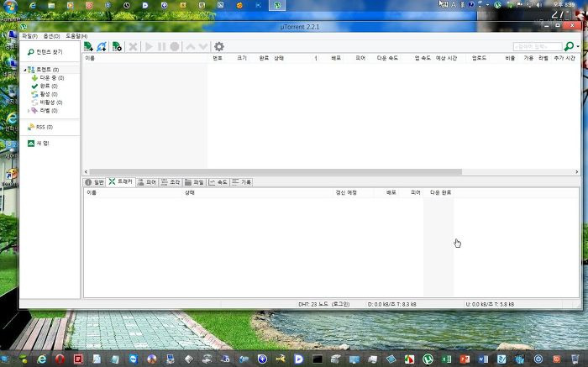588x367 pixels.
Task: Switch to the 트래커 tab
Action: click(x=121, y=181)
